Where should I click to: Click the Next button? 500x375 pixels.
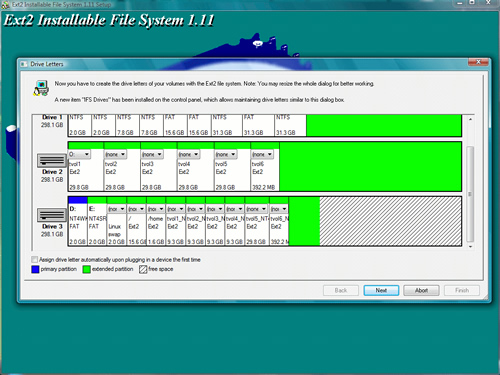[381, 290]
